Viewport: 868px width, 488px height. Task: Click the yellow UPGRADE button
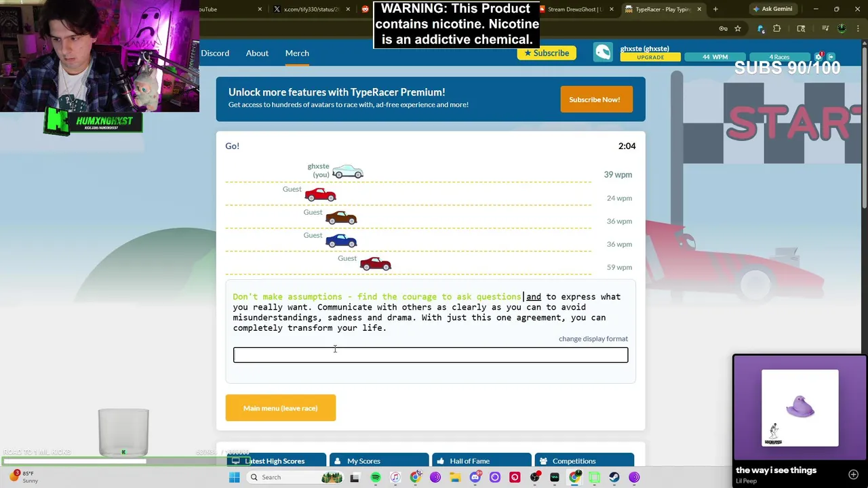(650, 57)
